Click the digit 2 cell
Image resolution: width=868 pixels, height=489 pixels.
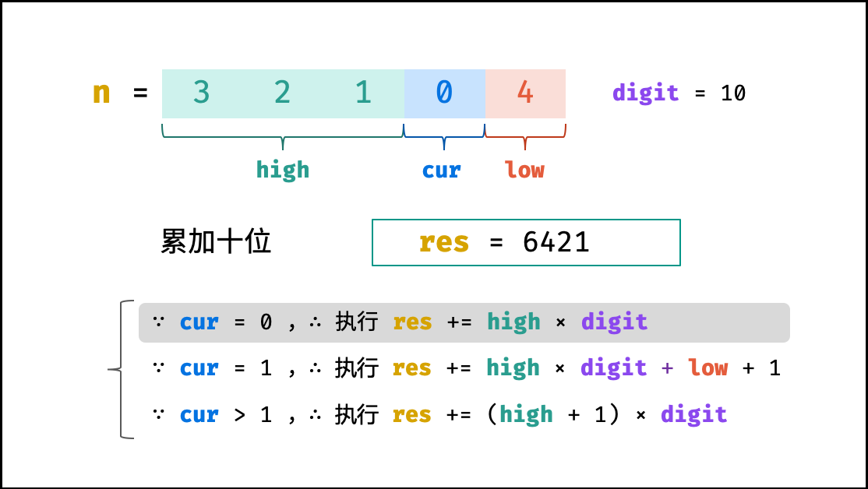(x=282, y=93)
